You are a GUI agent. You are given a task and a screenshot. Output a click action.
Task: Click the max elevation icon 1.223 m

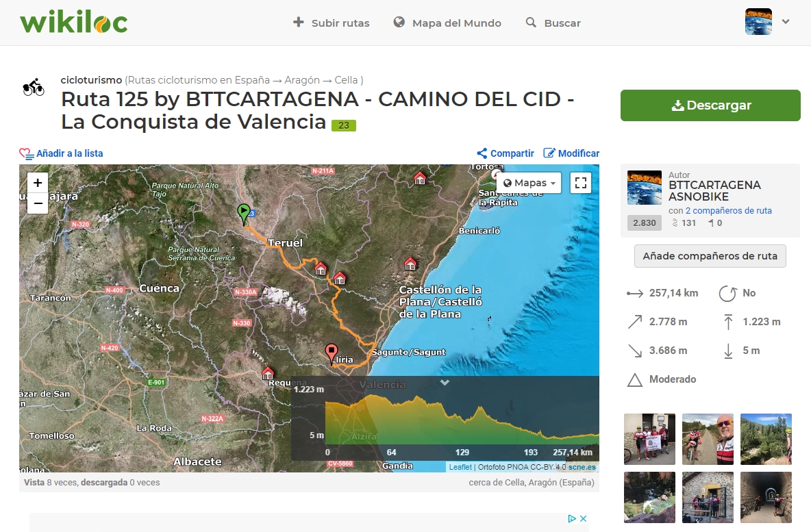click(x=728, y=322)
